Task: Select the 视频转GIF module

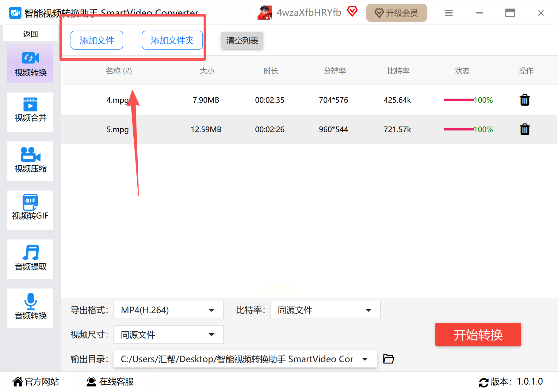Action: tap(30, 210)
